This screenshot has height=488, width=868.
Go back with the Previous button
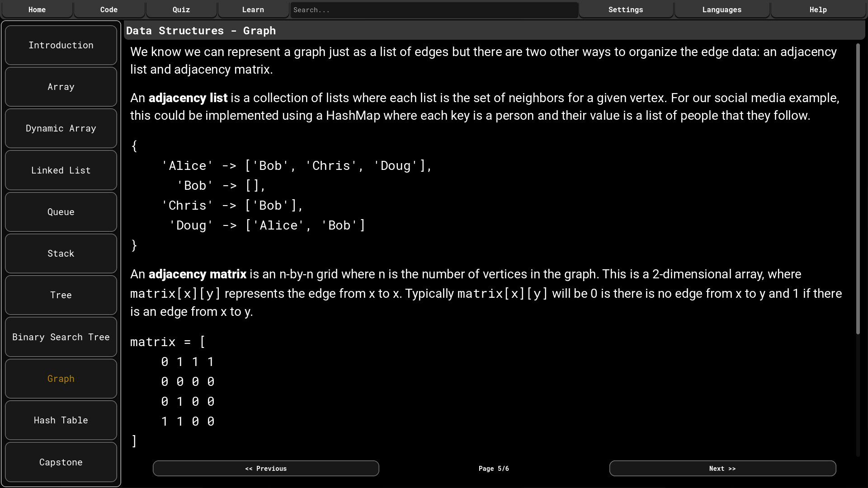(x=266, y=469)
